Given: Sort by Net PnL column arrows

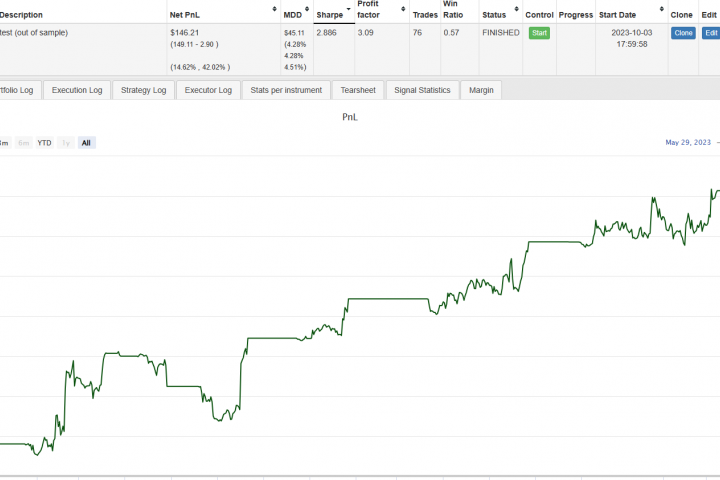Looking at the screenshot, I should point(274,9).
